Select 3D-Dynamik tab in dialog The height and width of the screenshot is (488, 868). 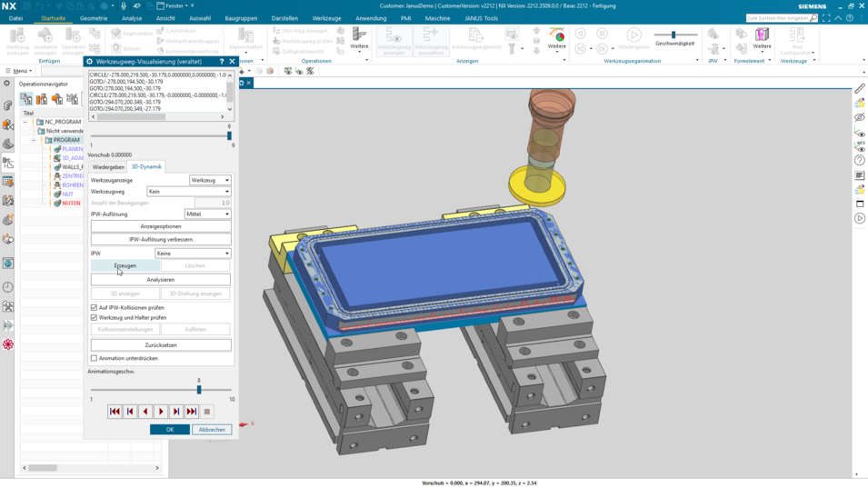pos(146,166)
